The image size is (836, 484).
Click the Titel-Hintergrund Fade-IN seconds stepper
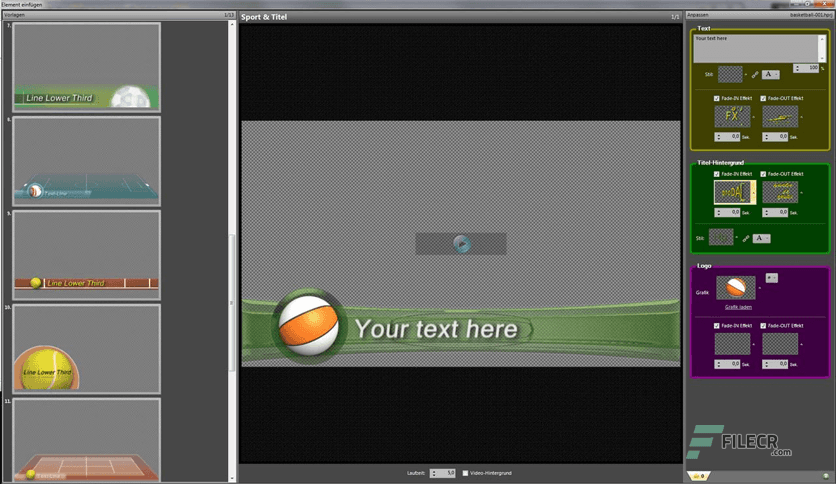pos(727,213)
